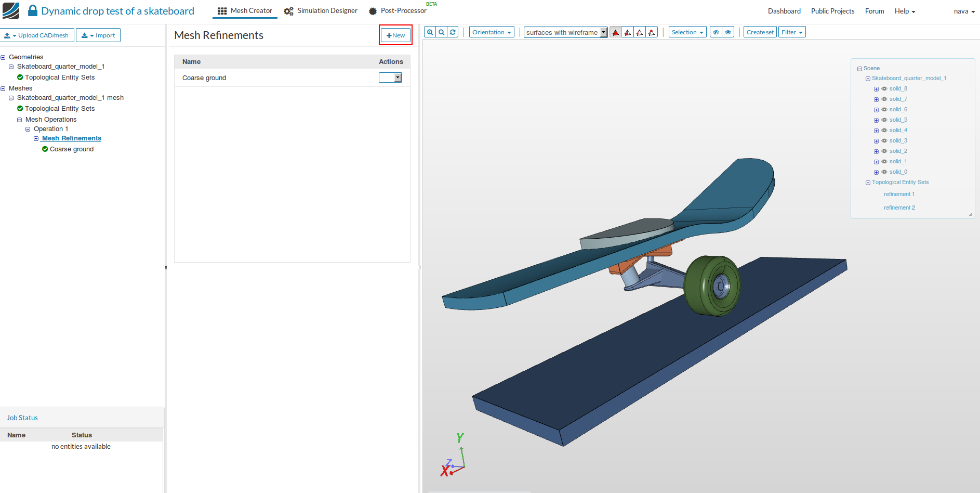Open the Filter dropdown
The width and height of the screenshot is (980, 493).
pos(792,32)
